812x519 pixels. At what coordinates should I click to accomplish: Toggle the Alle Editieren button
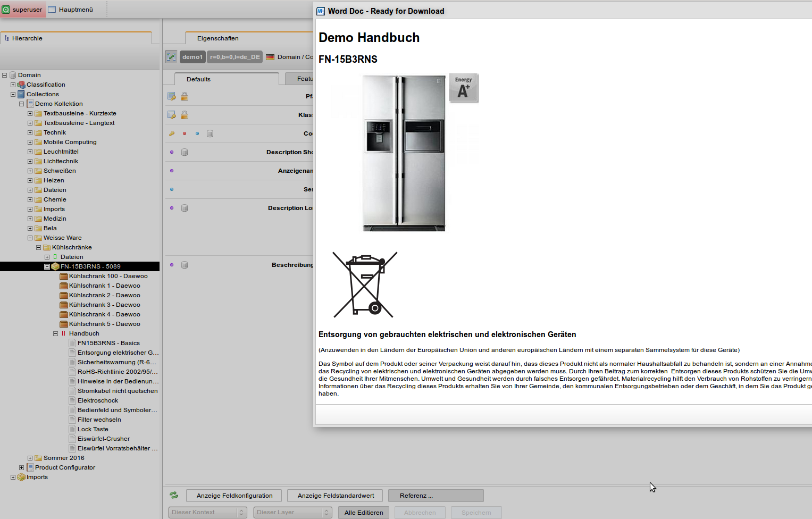(364, 513)
